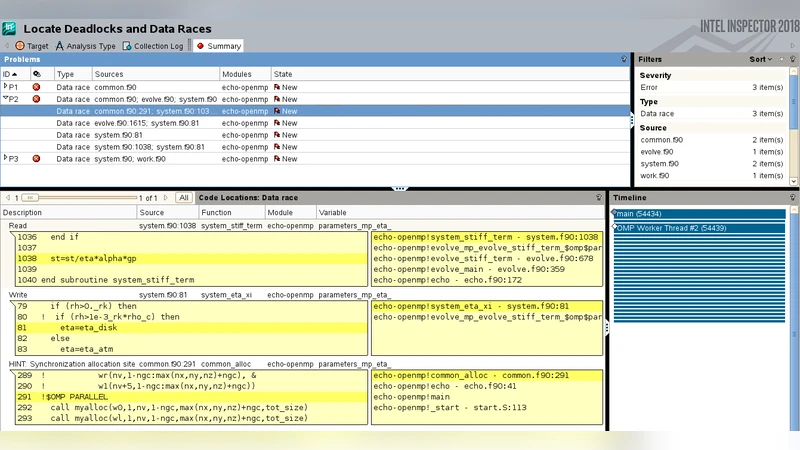800x450 pixels.
Task: Click the red error icon for P2
Action: click(36, 99)
